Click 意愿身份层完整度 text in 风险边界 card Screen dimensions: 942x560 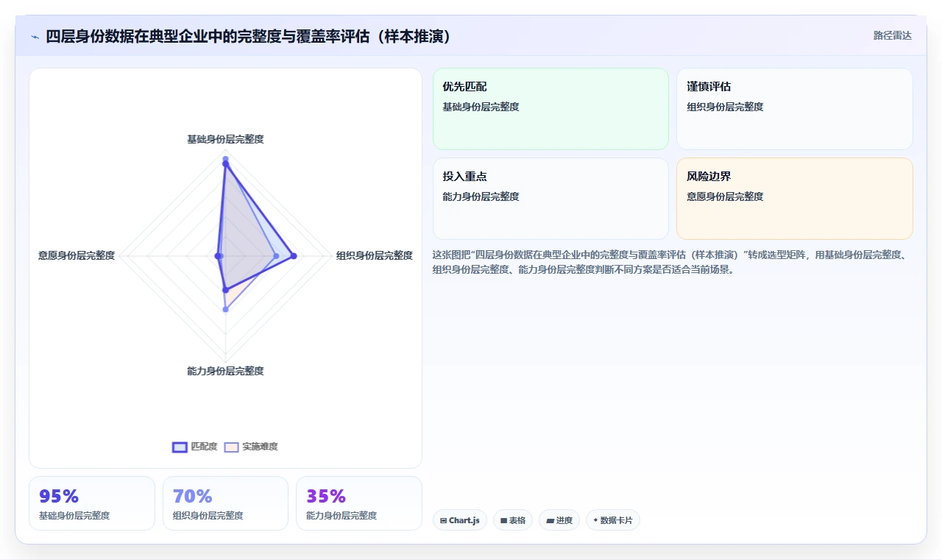point(725,196)
